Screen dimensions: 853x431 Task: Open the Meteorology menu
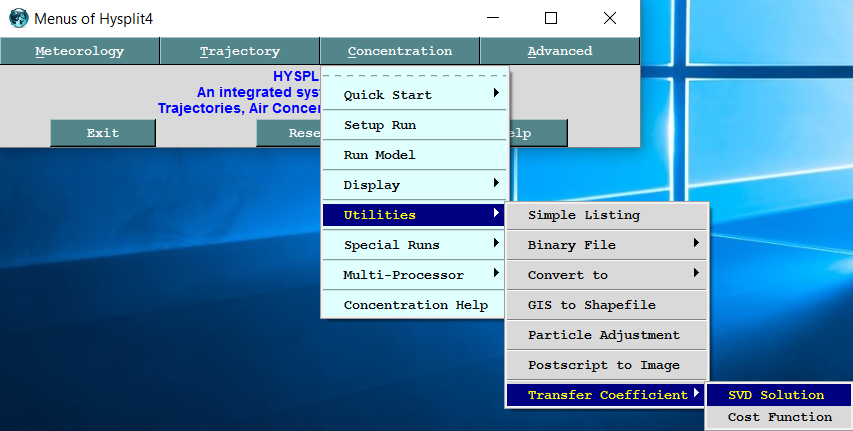coord(80,51)
